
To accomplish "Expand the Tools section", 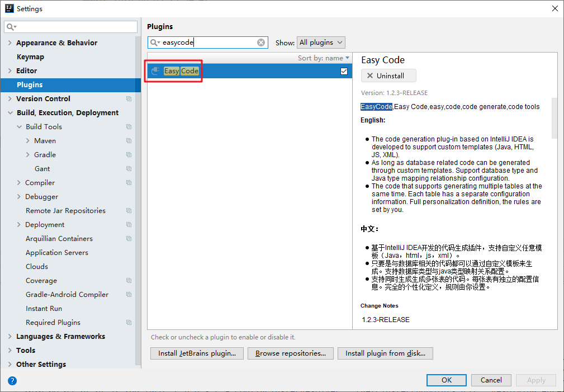I will click(x=10, y=350).
